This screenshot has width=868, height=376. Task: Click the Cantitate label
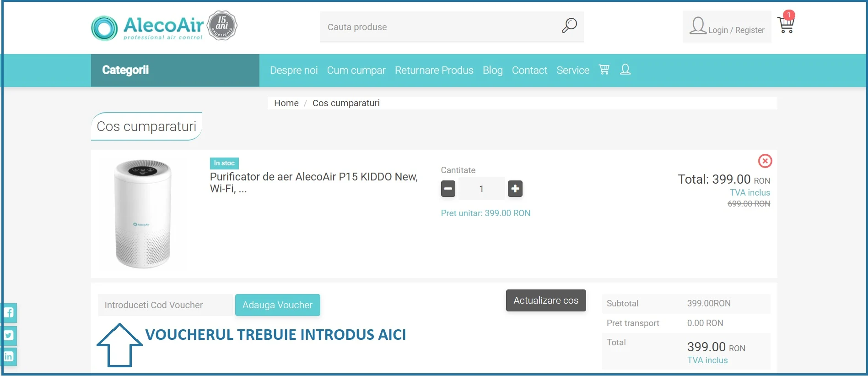point(458,170)
